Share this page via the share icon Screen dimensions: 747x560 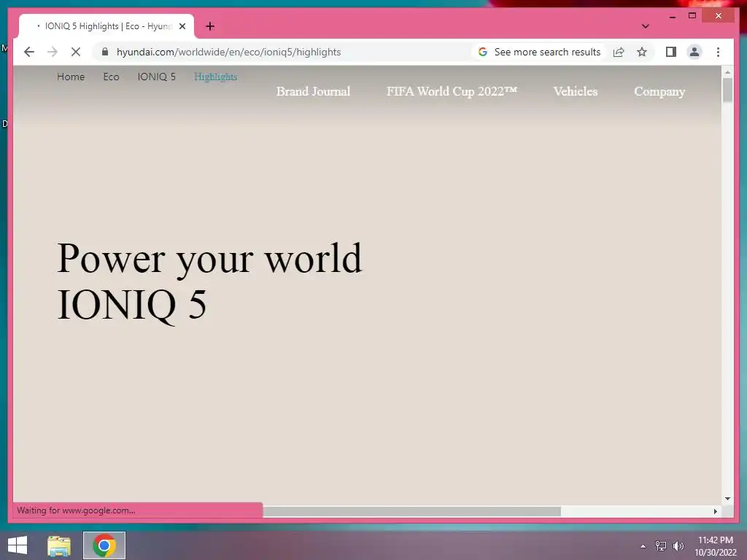coord(619,52)
